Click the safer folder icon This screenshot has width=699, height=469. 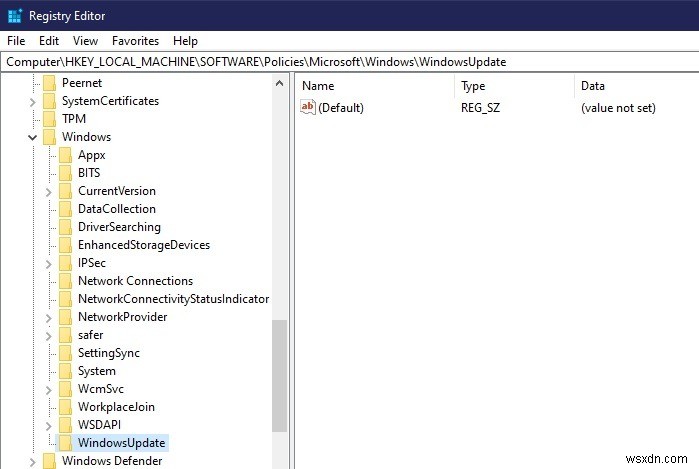(x=66, y=335)
